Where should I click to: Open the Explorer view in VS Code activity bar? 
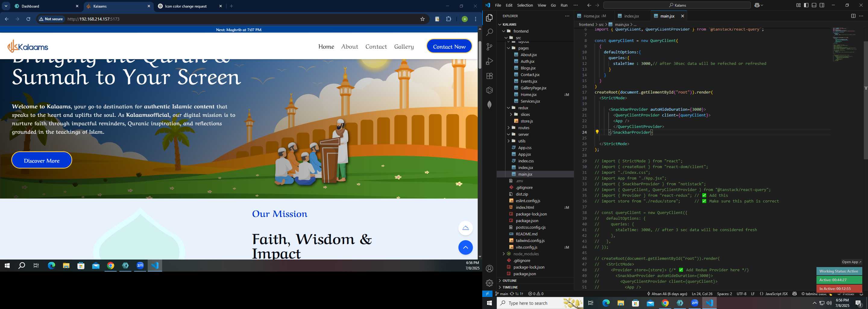[489, 18]
